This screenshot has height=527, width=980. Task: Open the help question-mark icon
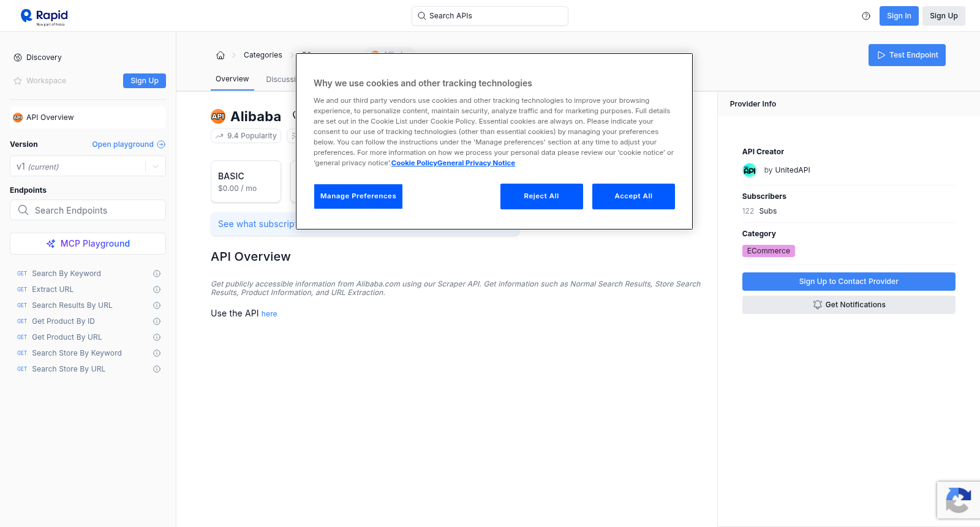coord(866,16)
